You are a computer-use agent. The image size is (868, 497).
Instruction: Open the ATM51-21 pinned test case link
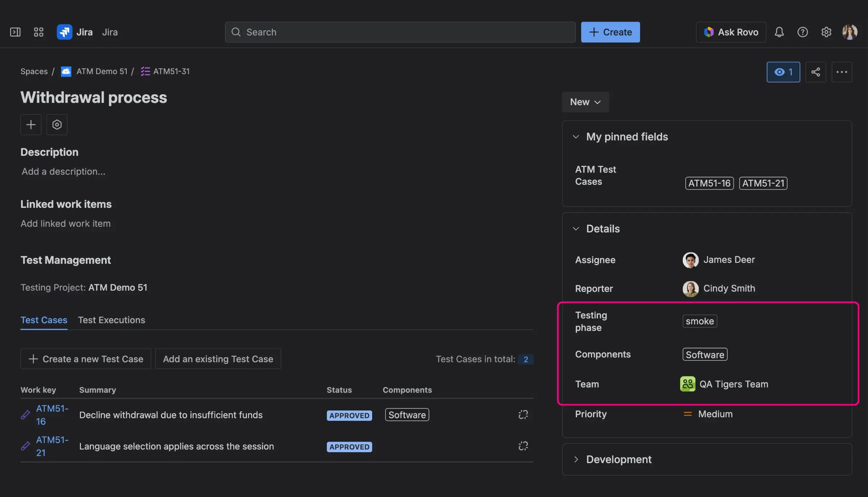click(763, 183)
